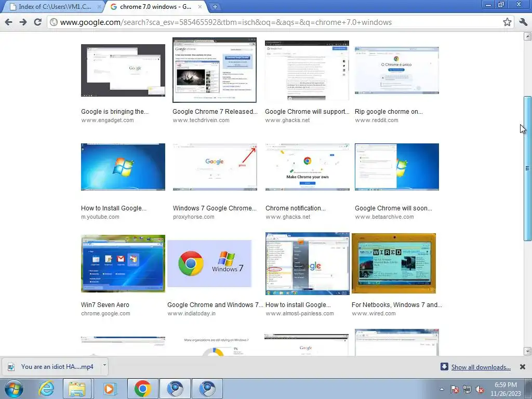The height and width of the screenshot is (399, 532).
Task: Click 'For Netbooks, Windows 7 and...' title
Action: 397,305
